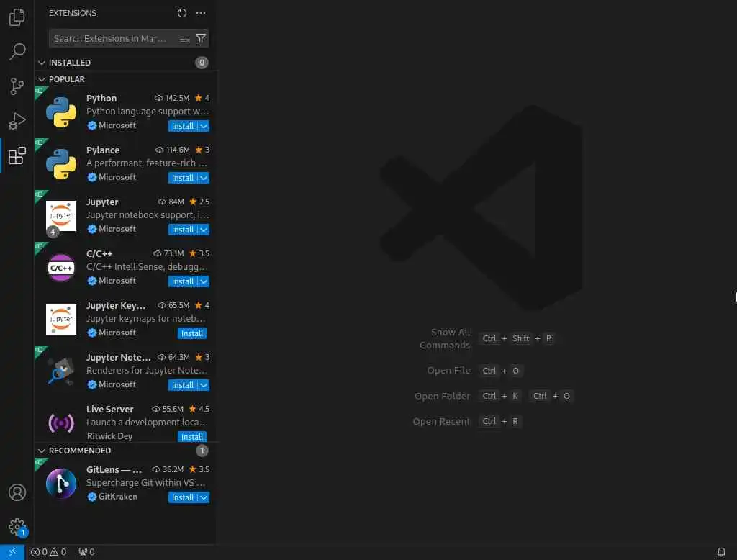Install the C/C++ extension
The width and height of the screenshot is (737, 560).
(x=183, y=281)
